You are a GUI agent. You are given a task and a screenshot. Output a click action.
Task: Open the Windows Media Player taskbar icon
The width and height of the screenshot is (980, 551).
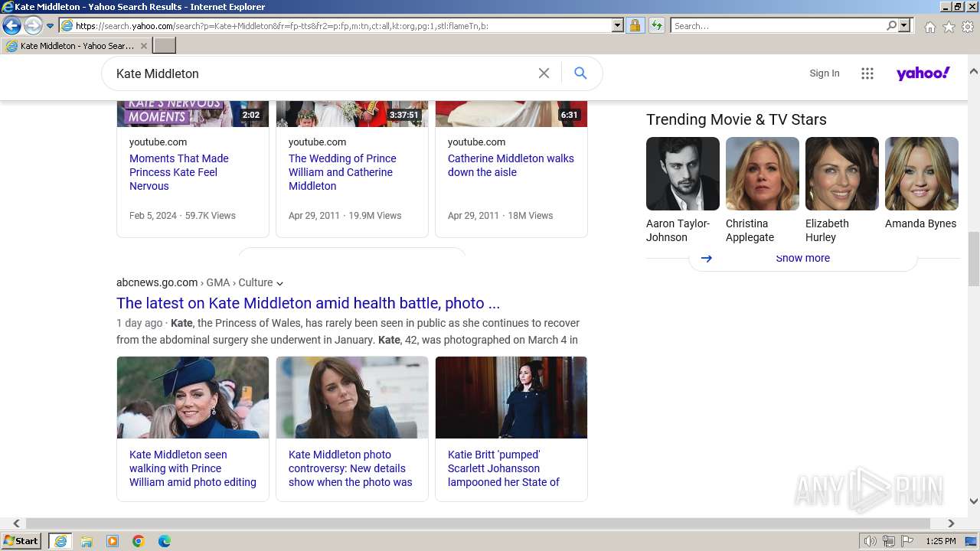pyautogui.click(x=113, y=541)
